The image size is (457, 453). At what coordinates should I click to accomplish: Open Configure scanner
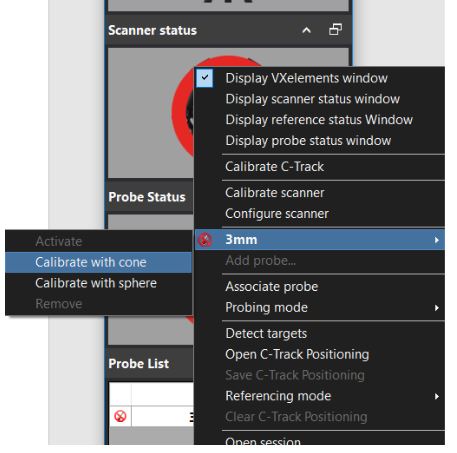(277, 214)
